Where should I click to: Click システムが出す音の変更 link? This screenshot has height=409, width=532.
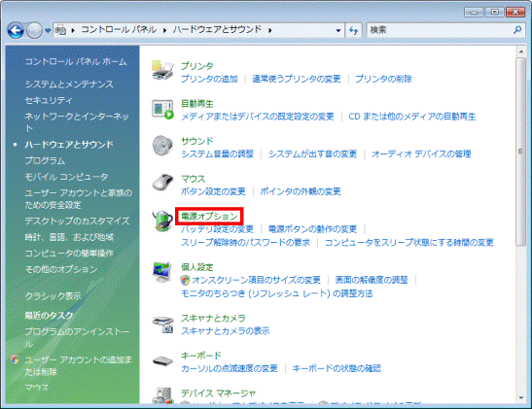click(x=312, y=154)
